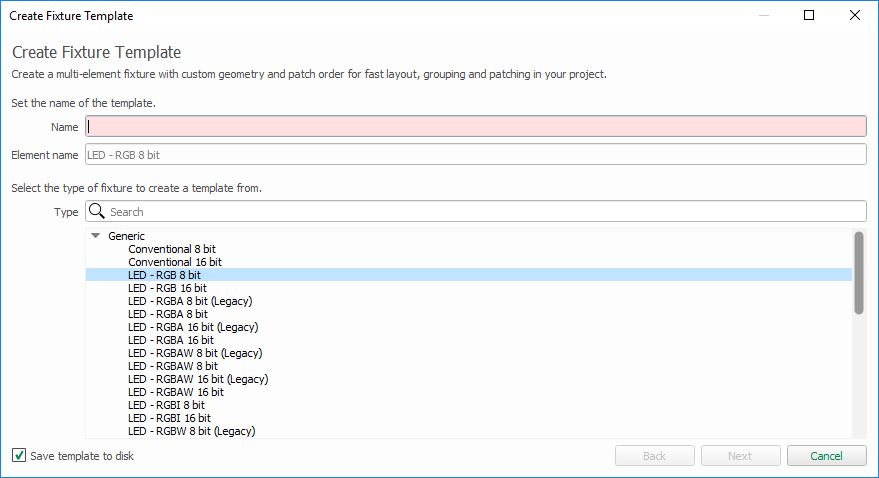Choose LED - RGBAW 16 bit
Image resolution: width=879 pixels, height=478 pixels.
click(175, 392)
